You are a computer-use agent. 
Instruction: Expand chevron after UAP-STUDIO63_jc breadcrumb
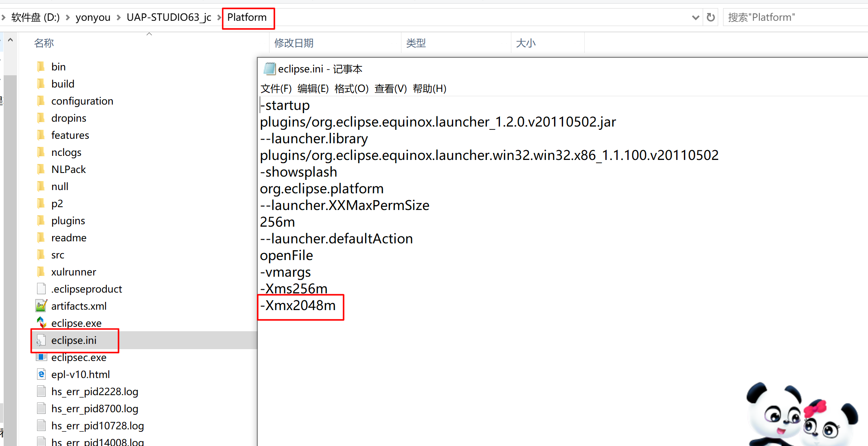point(219,17)
